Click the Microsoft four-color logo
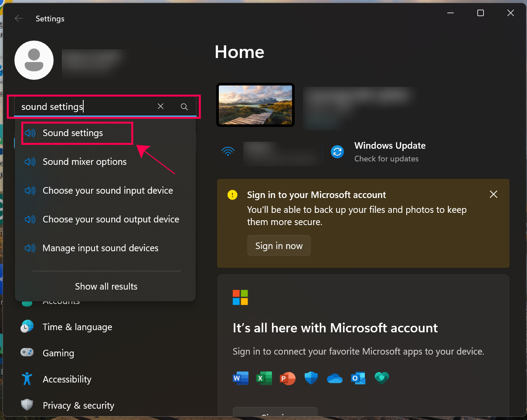 pyautogui.click(x=240, y=297)
